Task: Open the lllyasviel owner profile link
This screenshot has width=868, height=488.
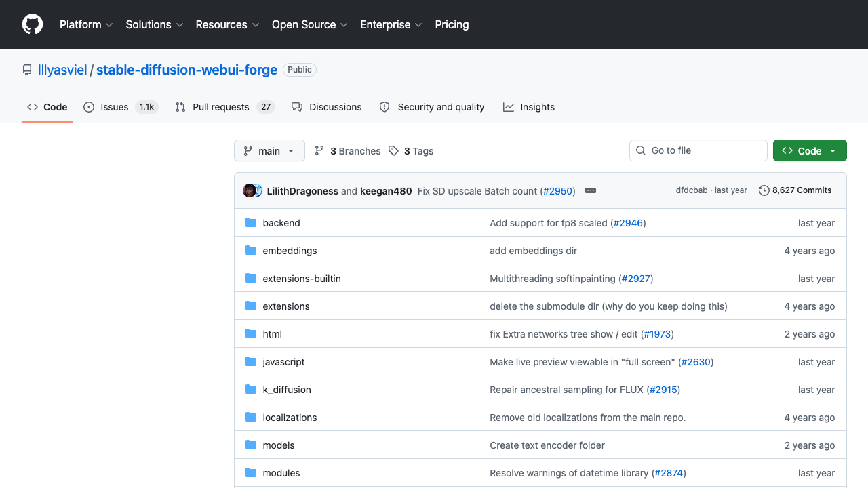Action: click(62, 70)
